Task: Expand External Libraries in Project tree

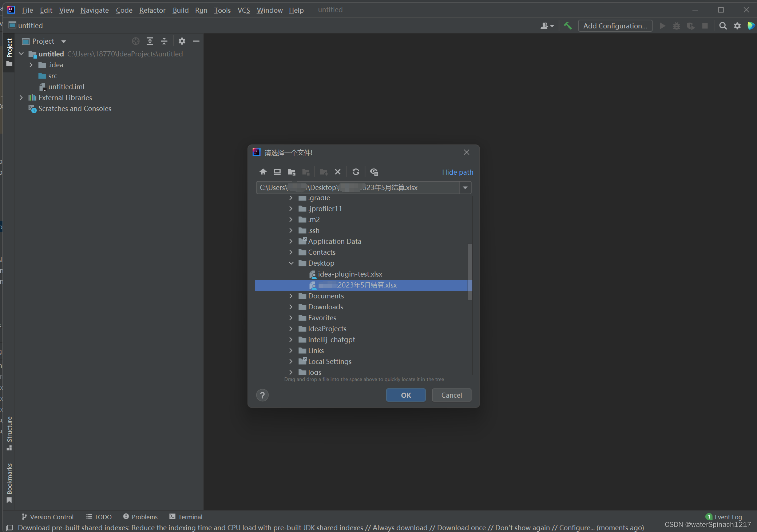Action: pyautogui.click(x=21, y=98)
